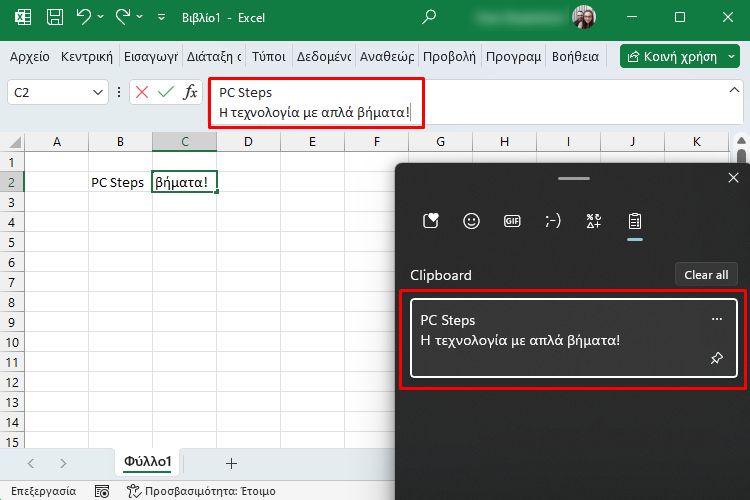Expand the Κοινή χρήση dropdown arrow
Image resolution: width=750 pixels, height=500 pixels.
(x=731, y=56)
